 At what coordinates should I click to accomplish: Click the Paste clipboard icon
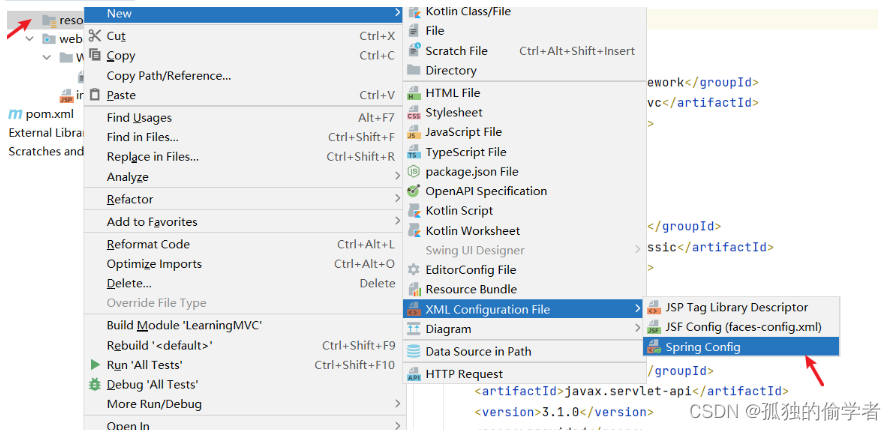click(x=95, y=94)
